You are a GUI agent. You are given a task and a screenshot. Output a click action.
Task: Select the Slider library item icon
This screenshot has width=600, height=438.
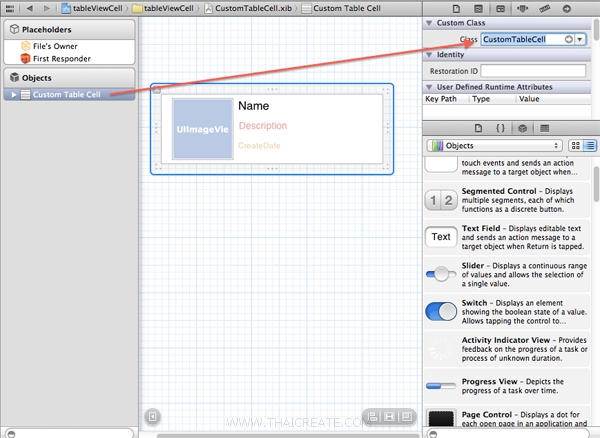click(441, 274)
